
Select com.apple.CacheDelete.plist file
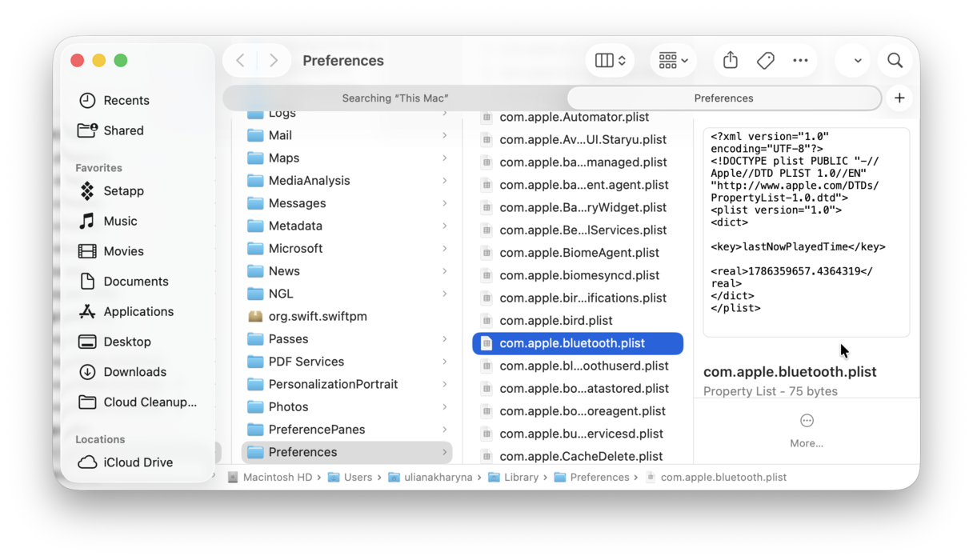[578, 456]
